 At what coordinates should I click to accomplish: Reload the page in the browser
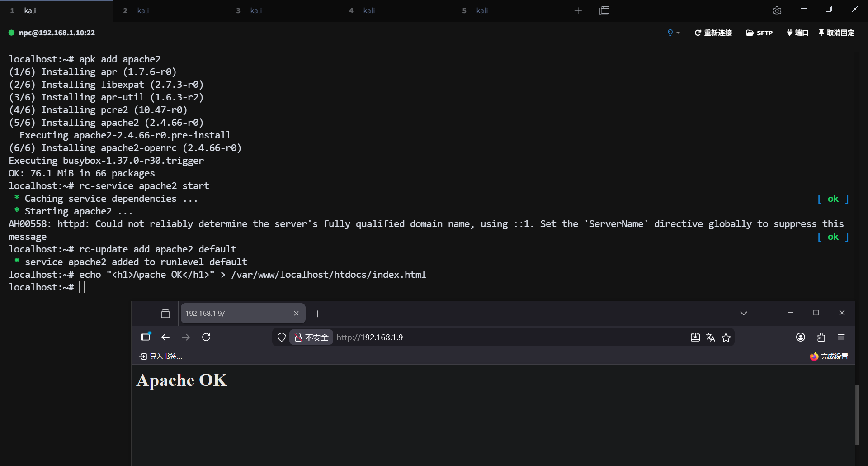(x=206, y=337)
